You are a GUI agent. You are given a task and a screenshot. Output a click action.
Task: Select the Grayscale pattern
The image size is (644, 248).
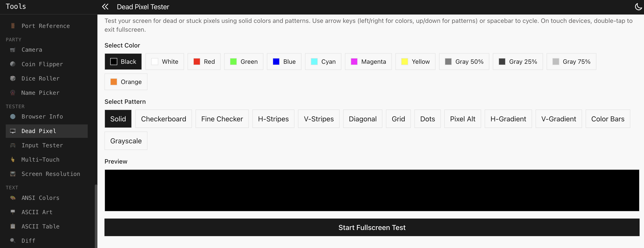tap(126, 141)
